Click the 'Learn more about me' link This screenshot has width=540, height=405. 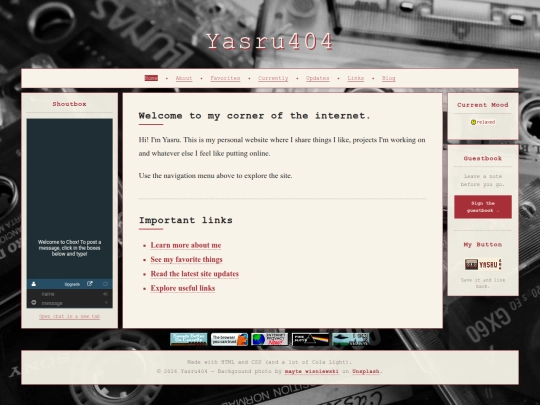pyautogui.click(x=186, y=245)
